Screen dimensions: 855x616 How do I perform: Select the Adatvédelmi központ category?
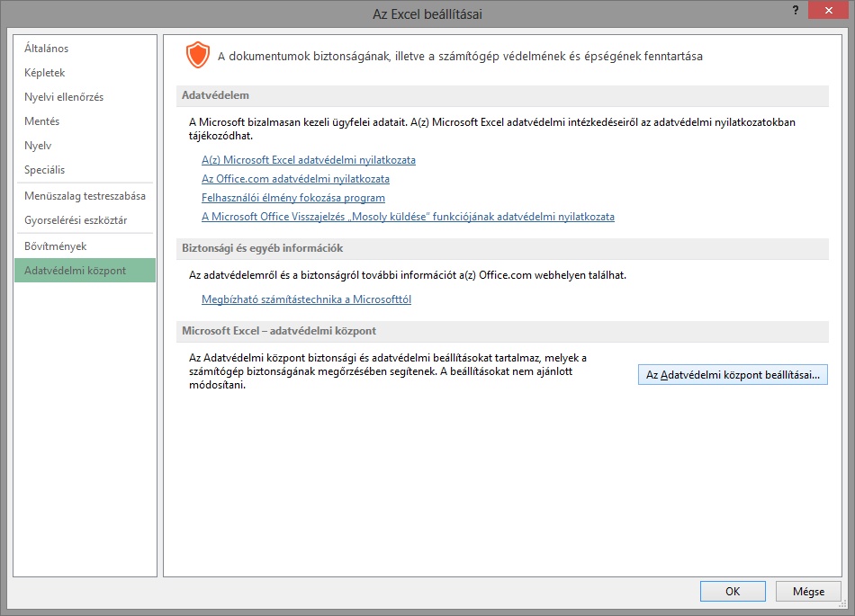(85, 271)
